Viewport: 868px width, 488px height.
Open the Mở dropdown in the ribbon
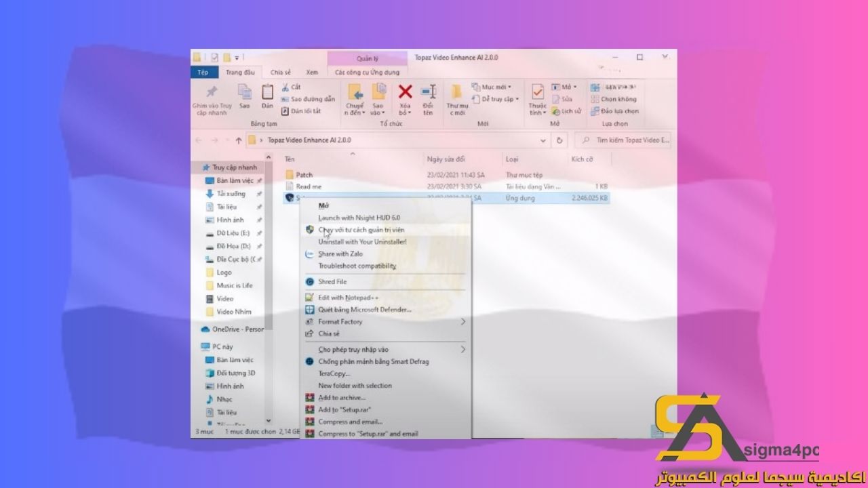click(564, 87)
